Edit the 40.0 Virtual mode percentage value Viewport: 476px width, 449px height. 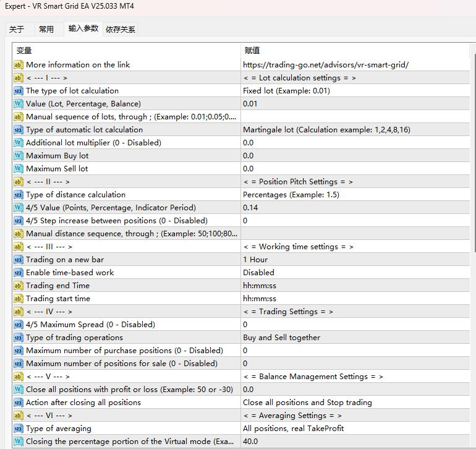pos(355,442)
